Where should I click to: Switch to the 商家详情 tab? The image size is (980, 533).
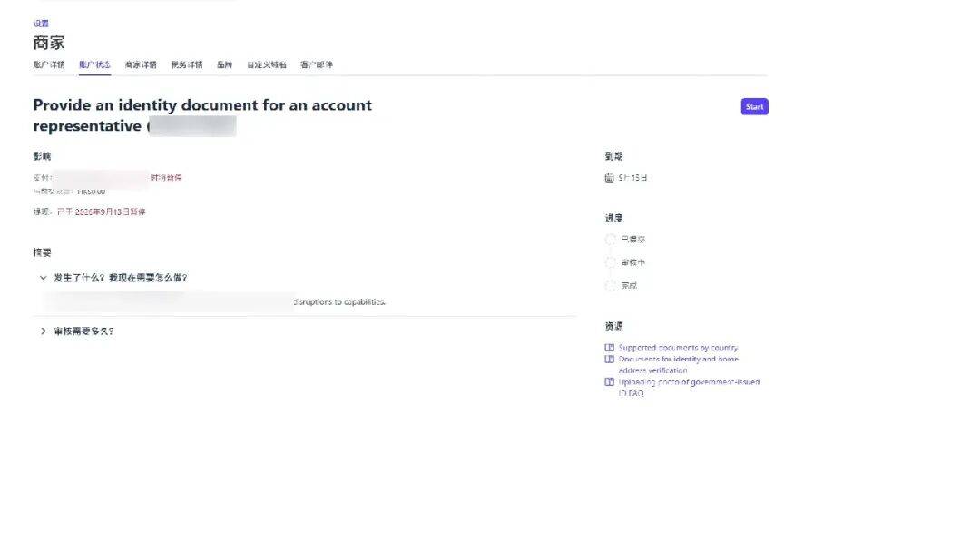pyautogui.click(x=141, y=64)
